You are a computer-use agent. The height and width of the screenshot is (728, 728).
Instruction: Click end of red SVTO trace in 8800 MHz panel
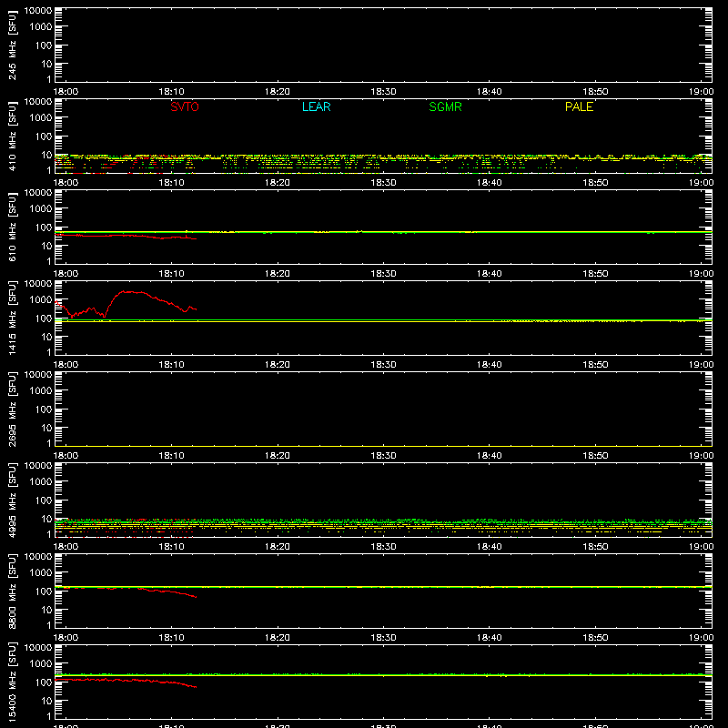[196, 597]
